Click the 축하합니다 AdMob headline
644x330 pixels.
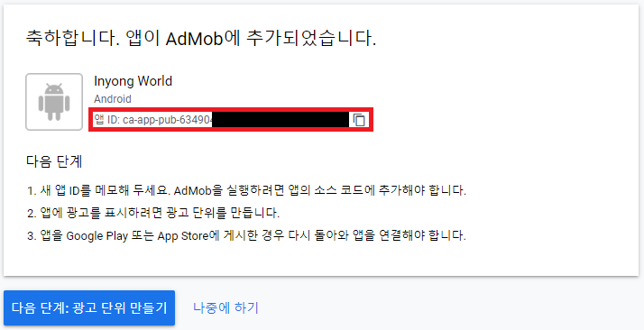point(201,39)
